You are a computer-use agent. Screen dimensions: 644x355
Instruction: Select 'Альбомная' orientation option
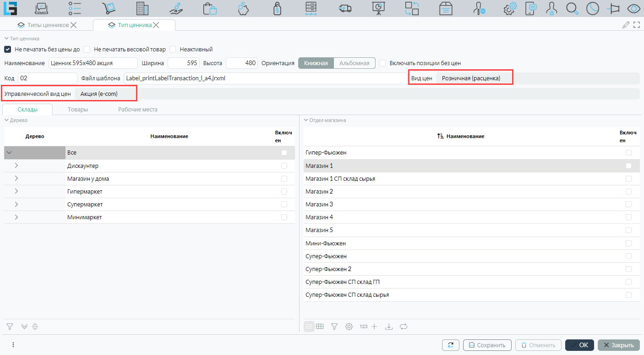click(x=354, y=63)
